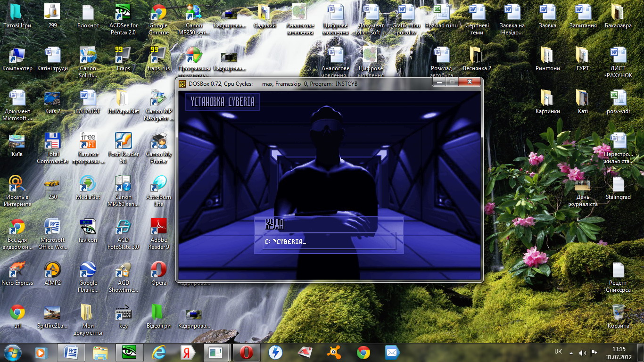The height and width of the screenshot is (362, 644).
Task: Open the Садовий folder
Action: (264, 16)
